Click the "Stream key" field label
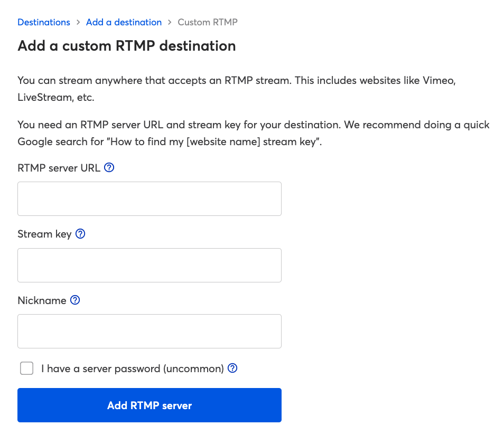Image resolution: width=504 pixels, height=435 pixels. coord(44,234)
